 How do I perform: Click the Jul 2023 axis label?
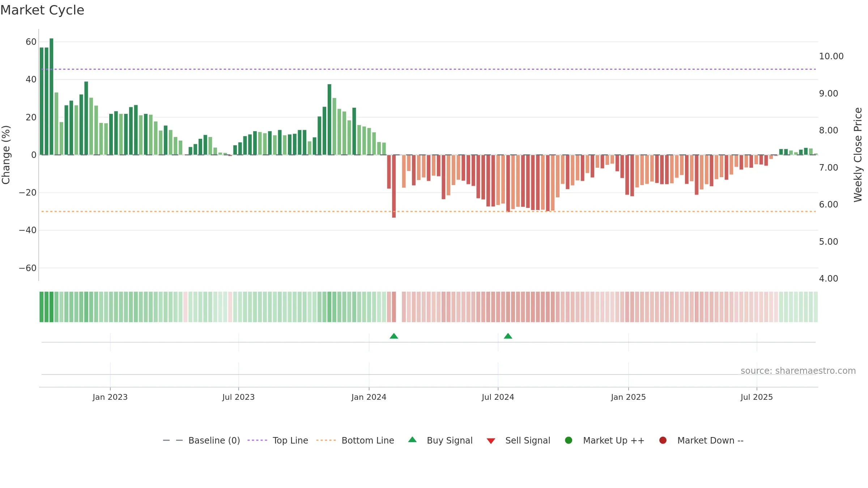(x=238, y=397)
